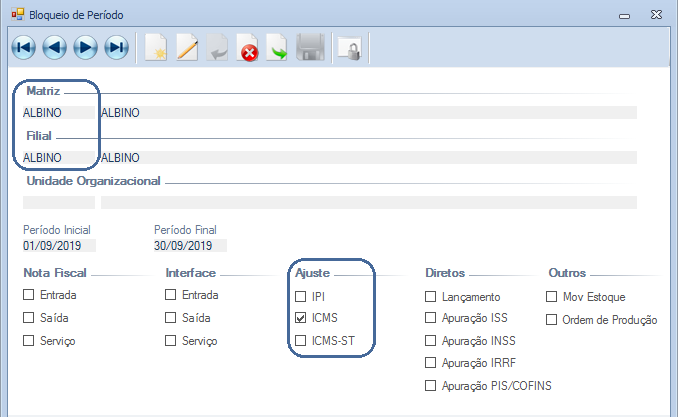Enable Interface Saída checkbox
Image resolution: width=678 pixels, height=417 pixels.
coord(170,318)
